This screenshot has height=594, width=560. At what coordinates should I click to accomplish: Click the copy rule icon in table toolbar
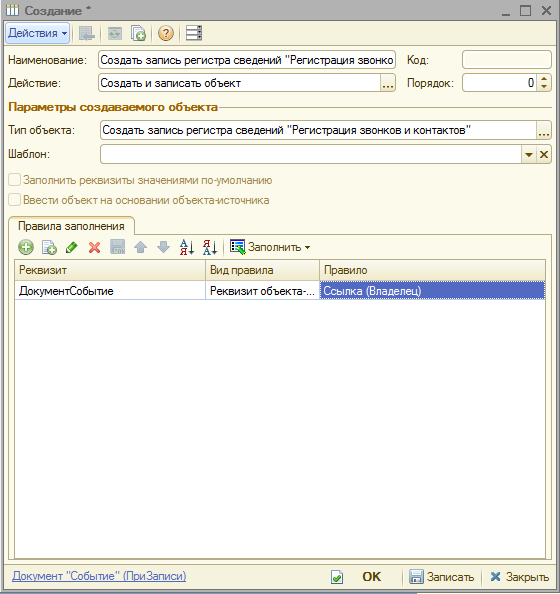click(49, 247)
